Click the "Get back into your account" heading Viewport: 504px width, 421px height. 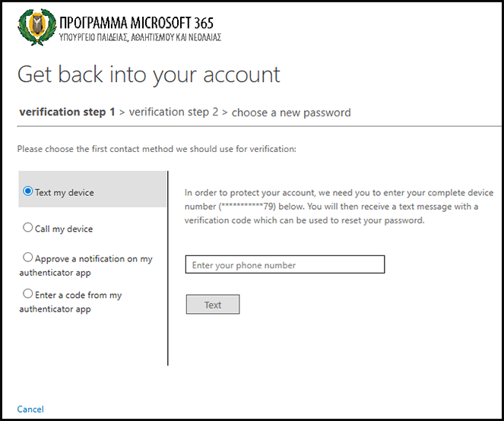coord(149,74)
